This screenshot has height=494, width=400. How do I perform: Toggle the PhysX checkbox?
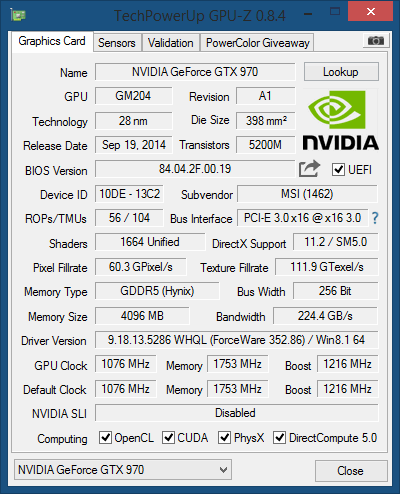coord(224,438)
